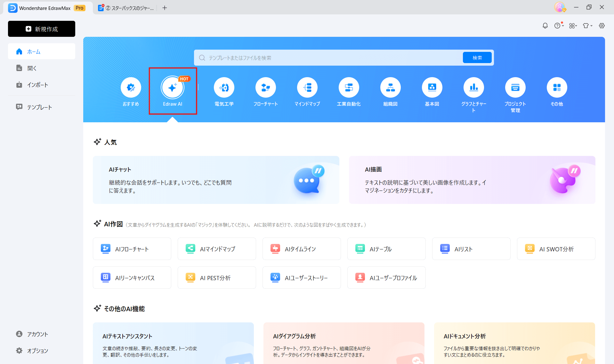Add a new tab with plus button
614x364 pixels.
coord(165,8)
